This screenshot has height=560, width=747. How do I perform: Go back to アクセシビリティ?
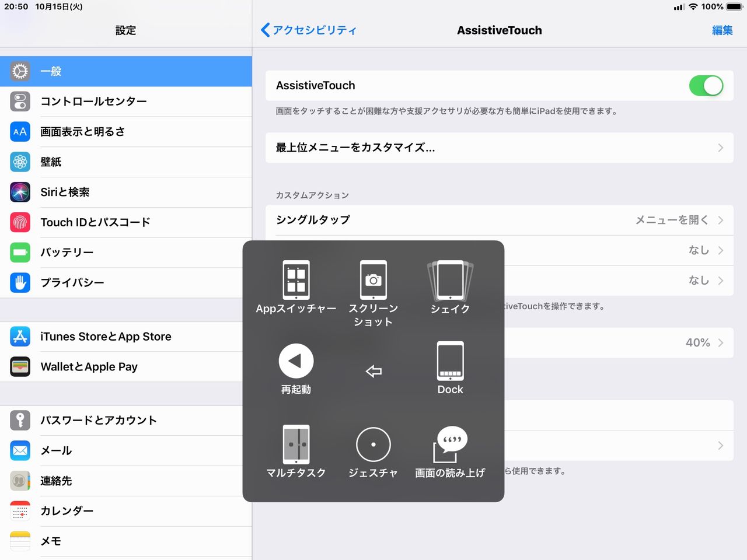point(309,30)
